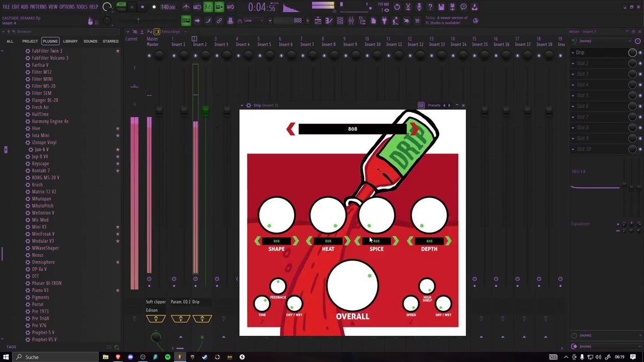Toggle the 3.2.1 countdown before recording

tap(208, 7)
